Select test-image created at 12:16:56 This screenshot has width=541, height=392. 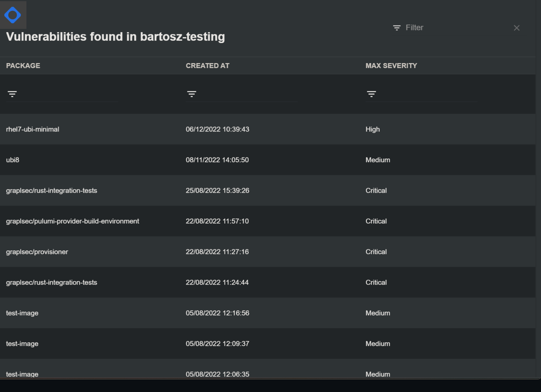tap(22, 313)
